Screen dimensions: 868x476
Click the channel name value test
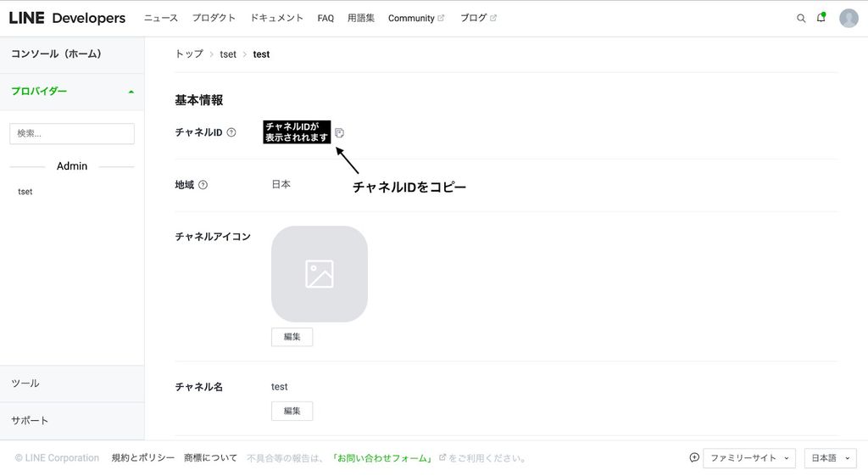tap(279, 387)
